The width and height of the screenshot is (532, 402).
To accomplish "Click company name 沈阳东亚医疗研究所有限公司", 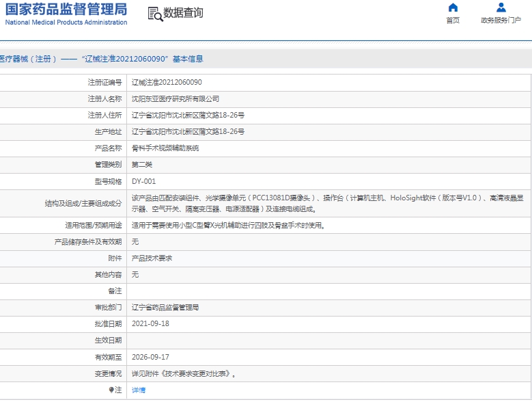I will click(176, 99).
